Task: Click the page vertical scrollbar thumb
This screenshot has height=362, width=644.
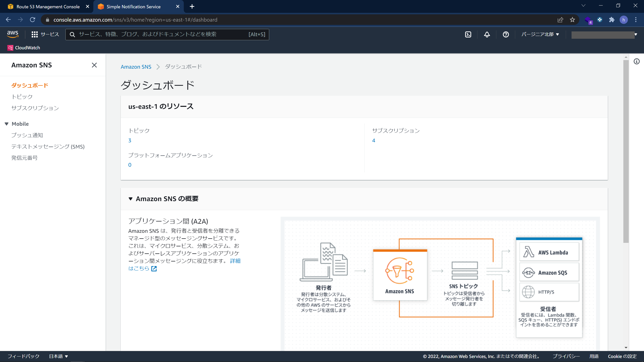Action: point(626,151)
